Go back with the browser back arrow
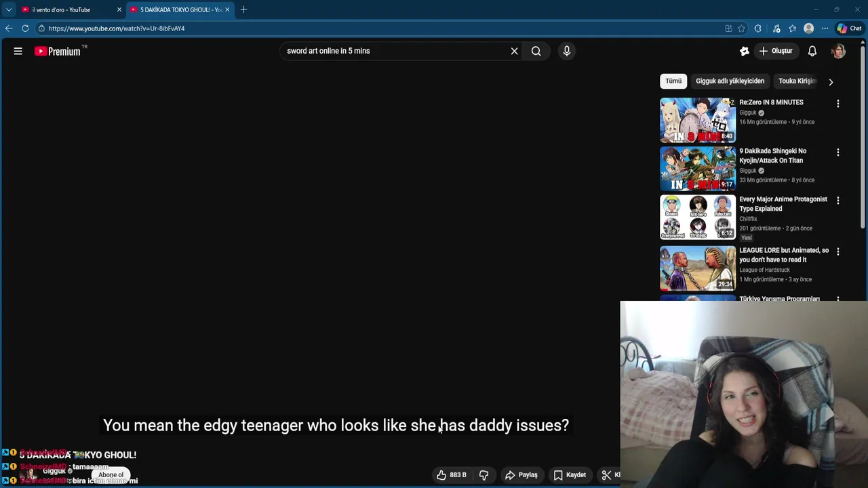868x488 pixels. coord(8,28)
